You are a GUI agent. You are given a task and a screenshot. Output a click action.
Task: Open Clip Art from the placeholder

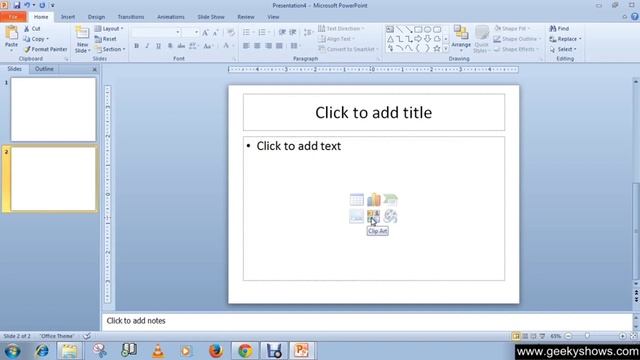point(373,216)
